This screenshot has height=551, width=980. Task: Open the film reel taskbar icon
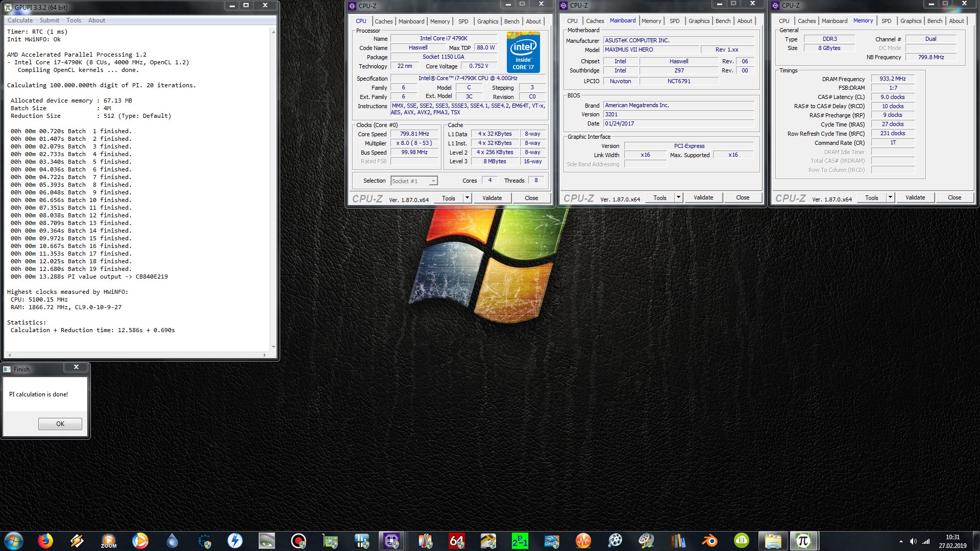[615, 541]
